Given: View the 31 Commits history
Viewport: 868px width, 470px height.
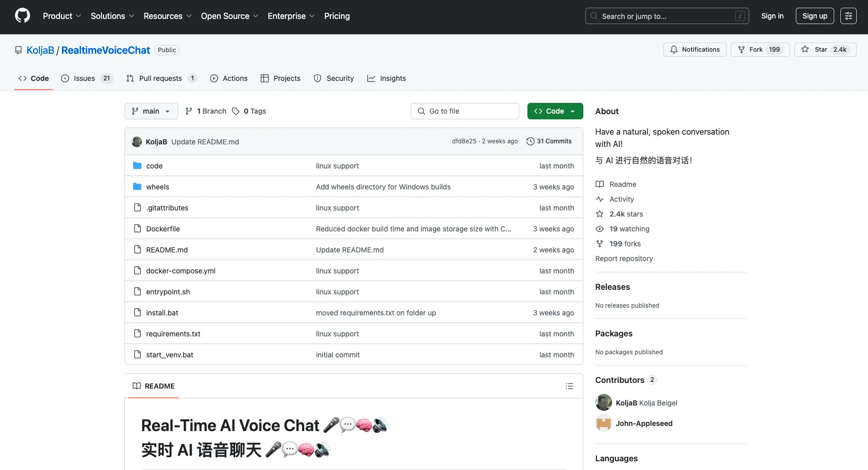Looking at the screenshot, I should click(x=549, y=141).
